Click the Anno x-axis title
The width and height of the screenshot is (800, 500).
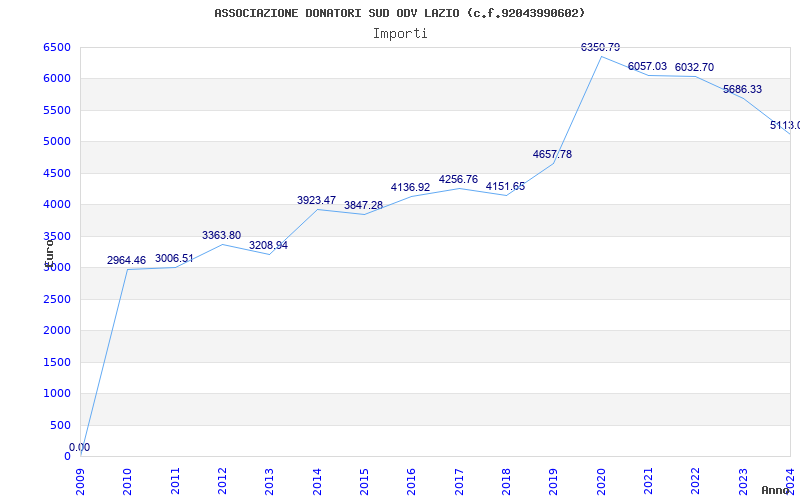(775, 490)
